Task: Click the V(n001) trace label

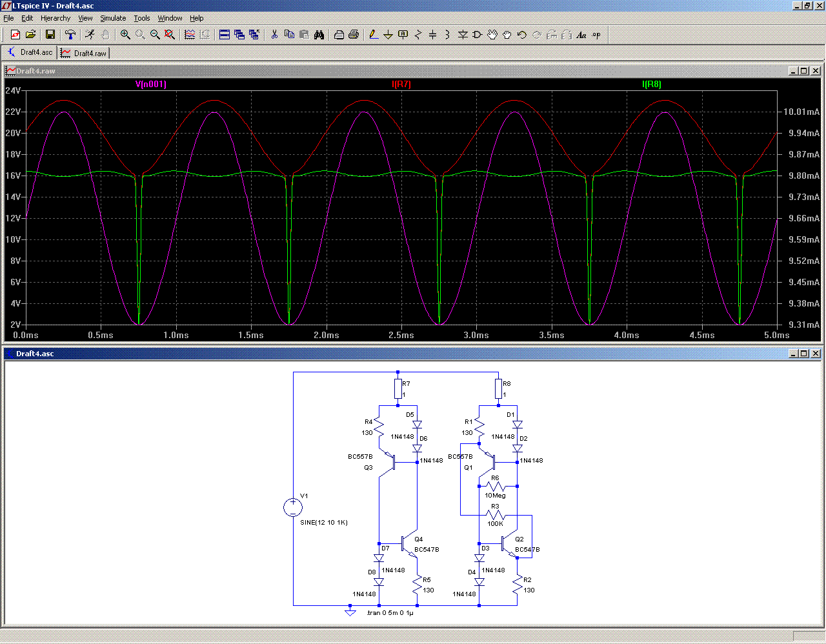Action: [x=151, y=85]
